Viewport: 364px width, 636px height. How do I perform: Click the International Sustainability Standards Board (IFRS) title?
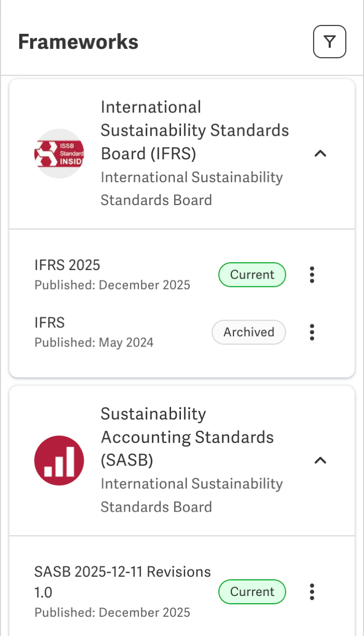[x=195, y=130]
